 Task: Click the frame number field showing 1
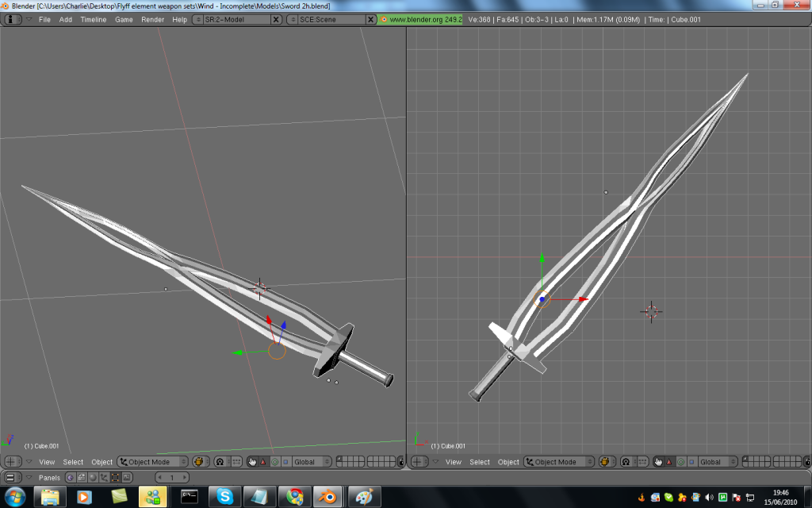[x=172, y=477]
